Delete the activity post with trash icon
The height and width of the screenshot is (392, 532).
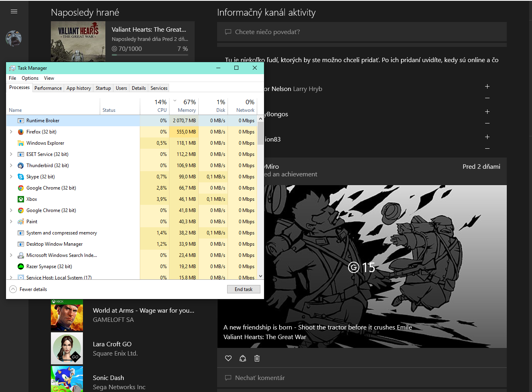coord(257,358)
